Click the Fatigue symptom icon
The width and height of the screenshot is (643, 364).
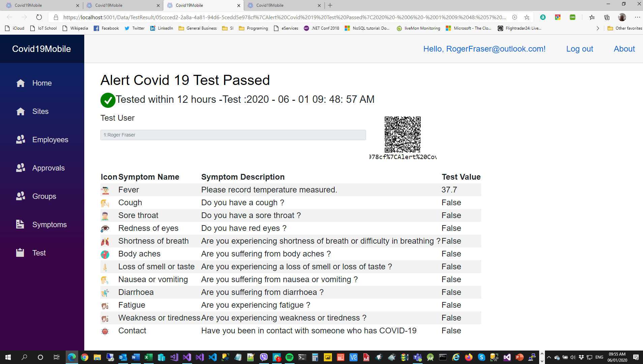point(105,305)
